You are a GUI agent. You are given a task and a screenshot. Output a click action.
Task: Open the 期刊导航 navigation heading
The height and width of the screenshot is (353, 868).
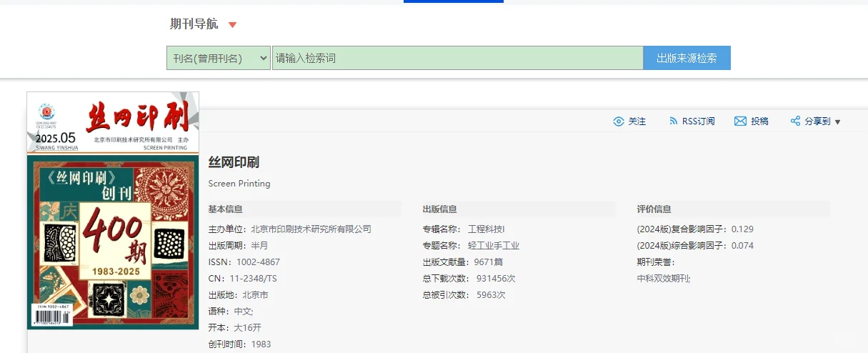coord(194,24)
